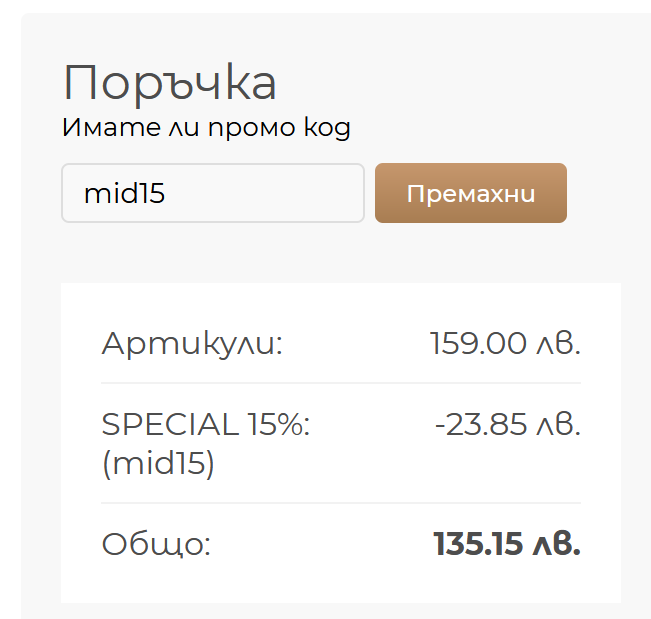The image size is (651, 619).
Task: Click the empty right end of the promo input
Action: (320, 193)
